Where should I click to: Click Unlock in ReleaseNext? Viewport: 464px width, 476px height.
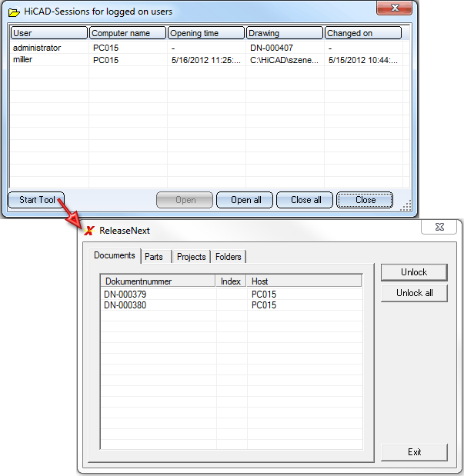point(414,272)
